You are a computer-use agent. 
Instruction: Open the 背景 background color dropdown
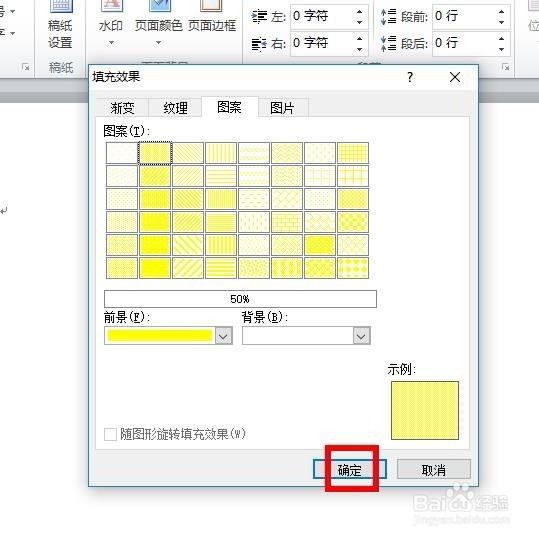(361, 336)
